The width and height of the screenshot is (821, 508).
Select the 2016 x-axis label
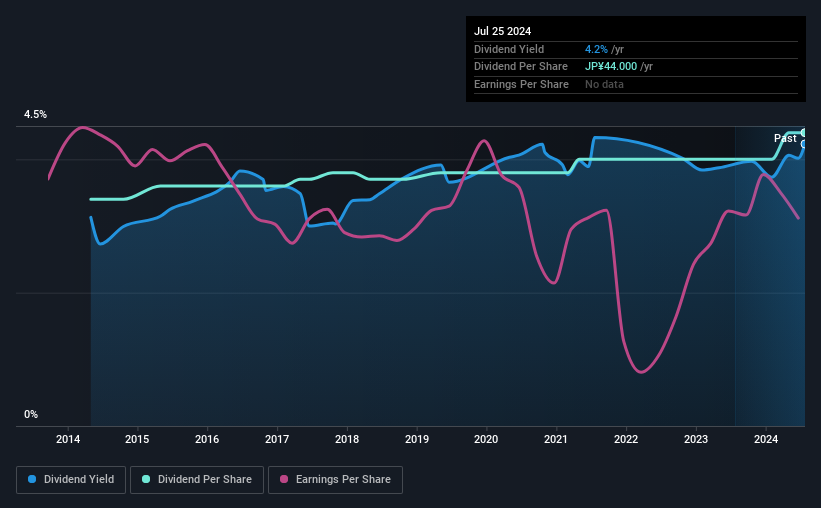[x=207, y=439]
